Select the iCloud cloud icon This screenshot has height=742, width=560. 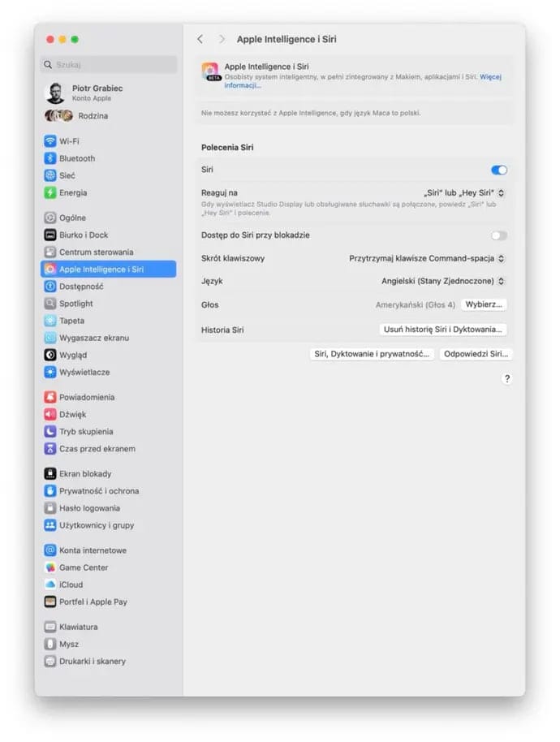[x=50, y=585]
